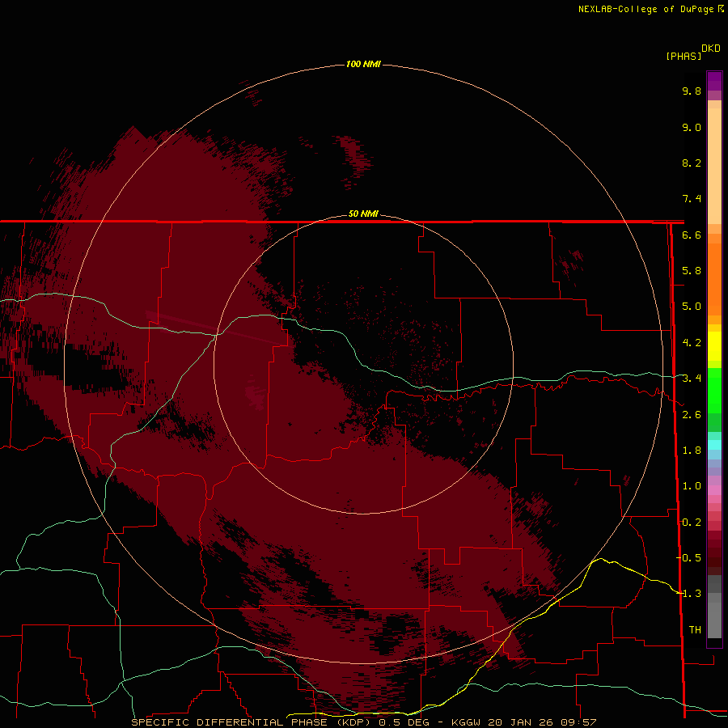Image resolution: width=728 pixels, height=728 pixels.
Task: Click the 6.6 scale value
Action: [x=692, y=235]
